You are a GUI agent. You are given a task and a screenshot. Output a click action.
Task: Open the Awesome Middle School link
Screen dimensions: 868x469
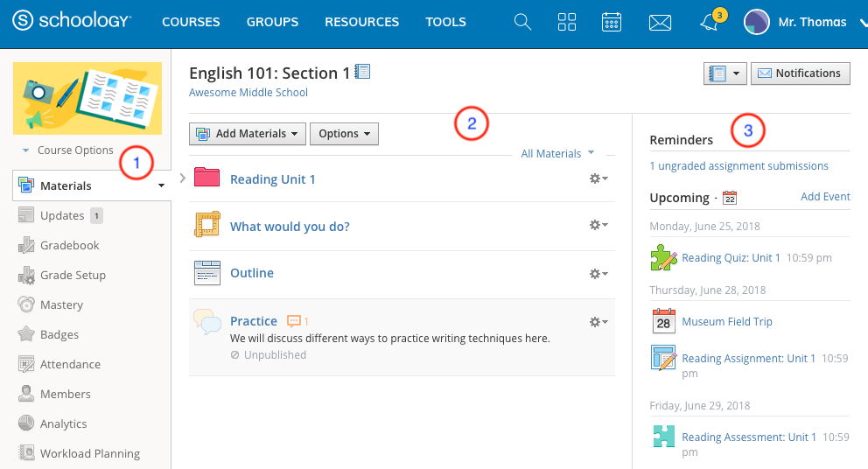coord(248,93)
